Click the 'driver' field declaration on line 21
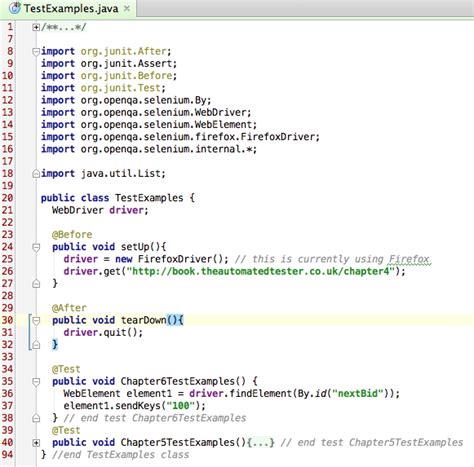This screenshot has height=467, width=474. click(126, 210)
